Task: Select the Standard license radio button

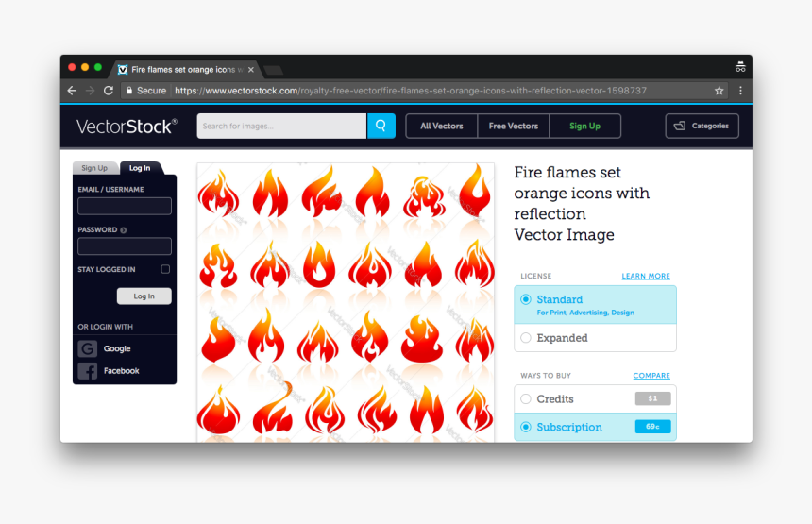Action: coord(526,299)
